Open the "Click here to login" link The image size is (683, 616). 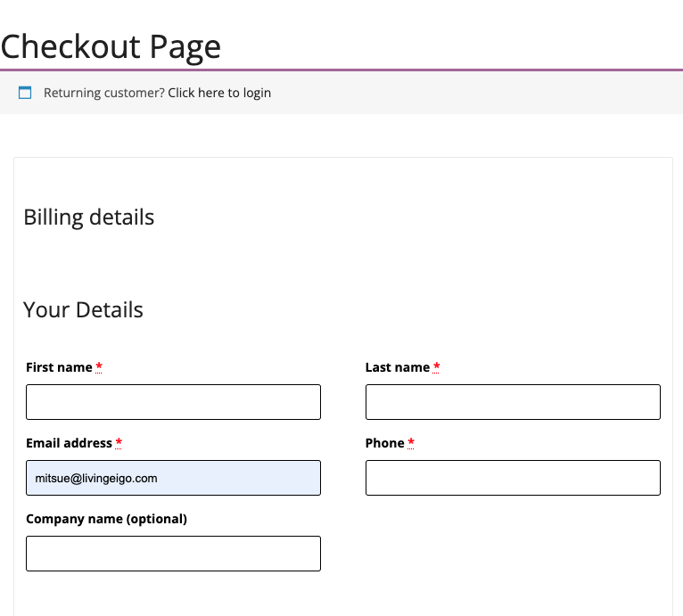tap(219, 93)
